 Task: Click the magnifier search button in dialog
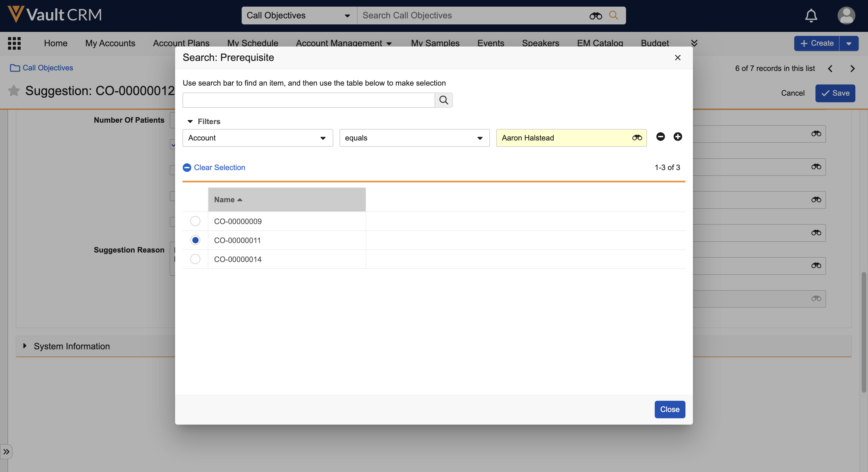(x=443, y=100)
